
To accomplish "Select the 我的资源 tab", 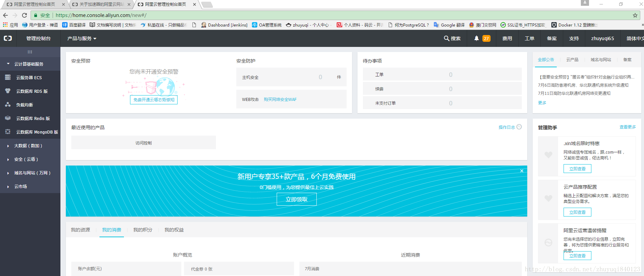I will 80,230.
